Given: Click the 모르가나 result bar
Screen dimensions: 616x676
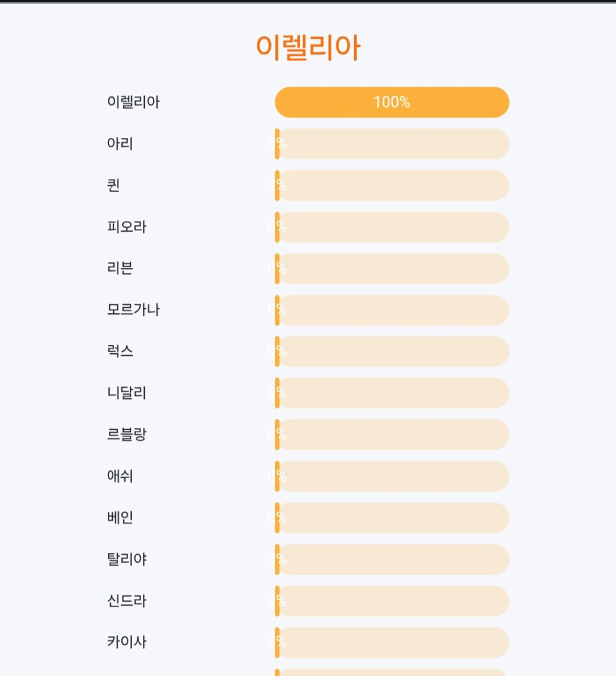Looking at the screenshot, I should [x=392, y=310].
